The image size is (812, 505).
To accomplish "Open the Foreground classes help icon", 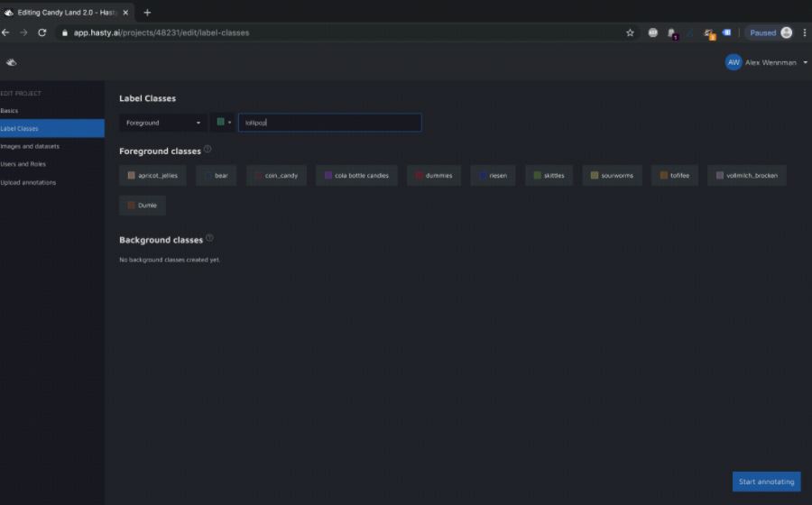I will (208, 149).
